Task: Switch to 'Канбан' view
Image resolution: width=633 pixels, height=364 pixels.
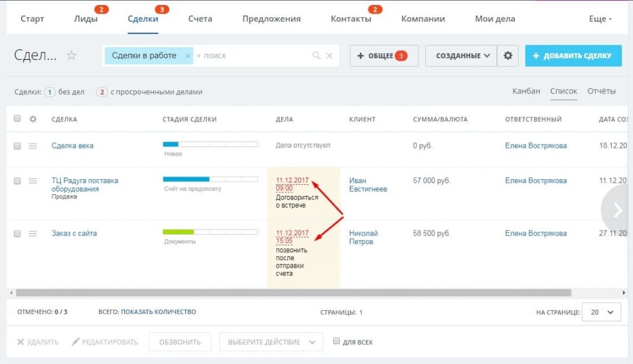Action: point(526,91)
